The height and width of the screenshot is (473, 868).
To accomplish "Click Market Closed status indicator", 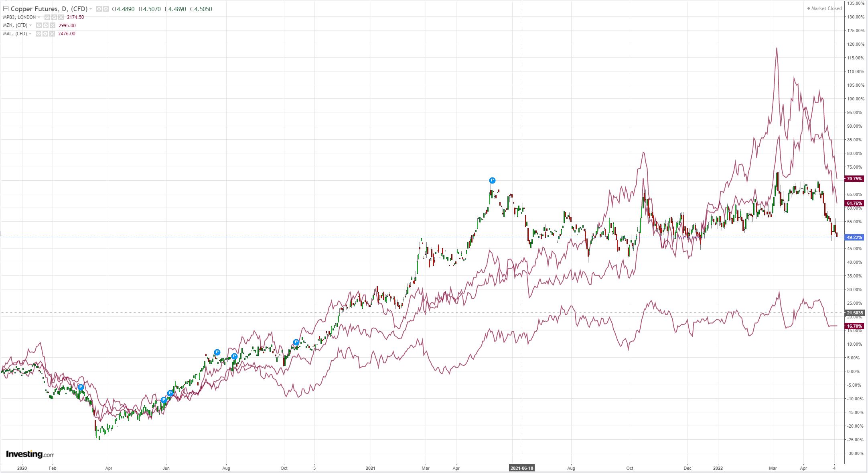I will 824,8.
